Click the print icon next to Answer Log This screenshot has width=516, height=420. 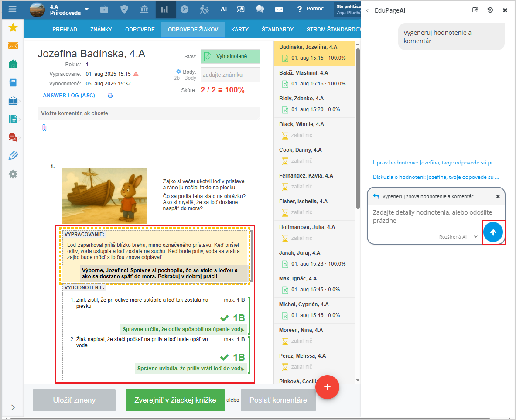pos(110,96)
